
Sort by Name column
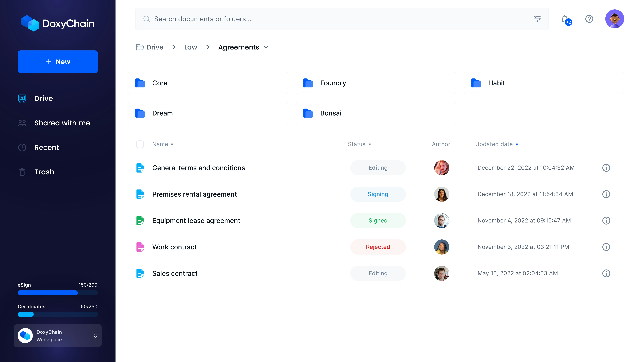tap(163, 144)
